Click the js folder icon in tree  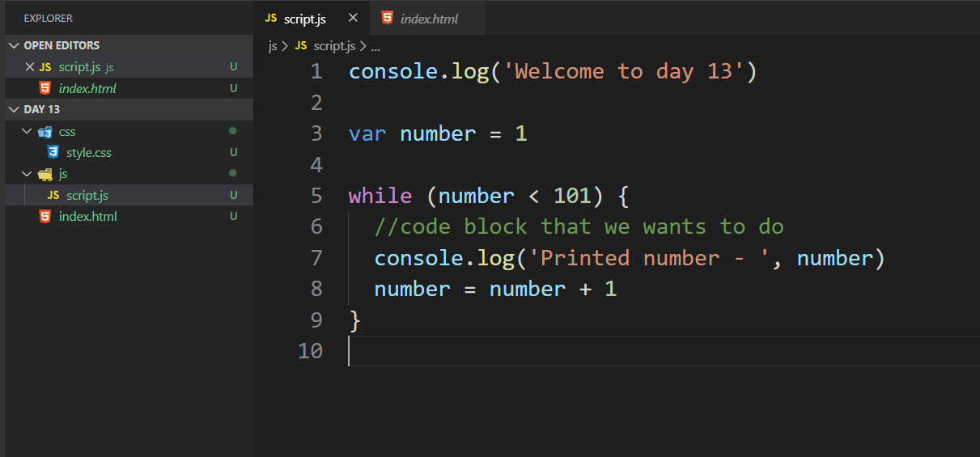click(x=45, y=174)
